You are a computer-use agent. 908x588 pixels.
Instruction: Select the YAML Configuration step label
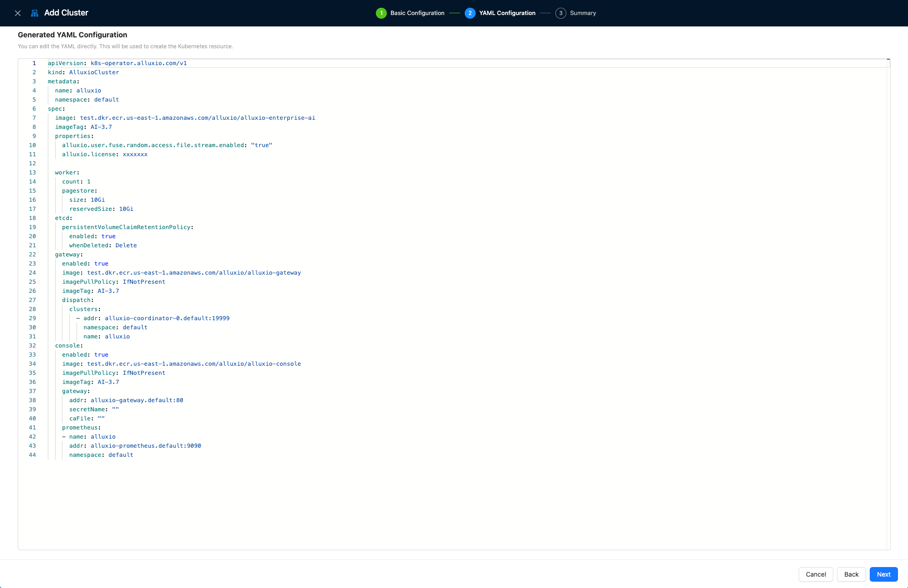coord(507,13)
